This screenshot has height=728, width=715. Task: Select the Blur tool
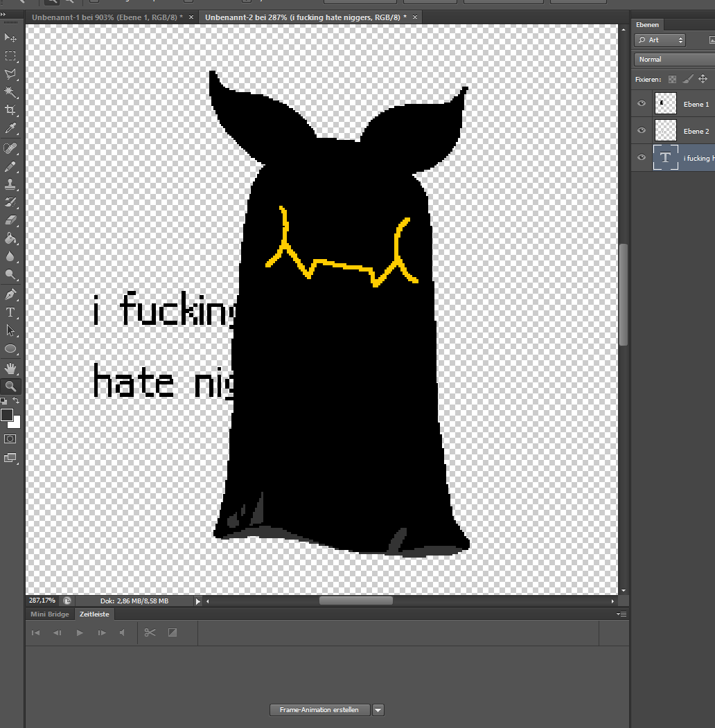coord(10,257)
